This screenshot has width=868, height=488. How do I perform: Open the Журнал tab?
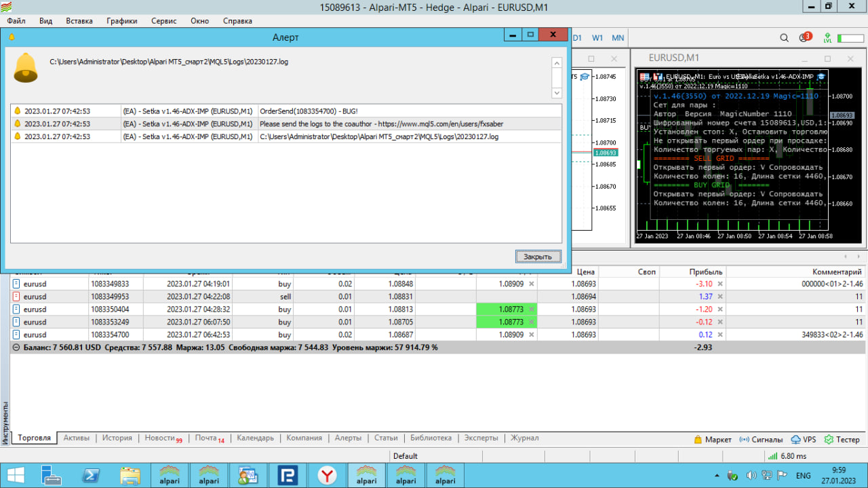click(525, 438)
